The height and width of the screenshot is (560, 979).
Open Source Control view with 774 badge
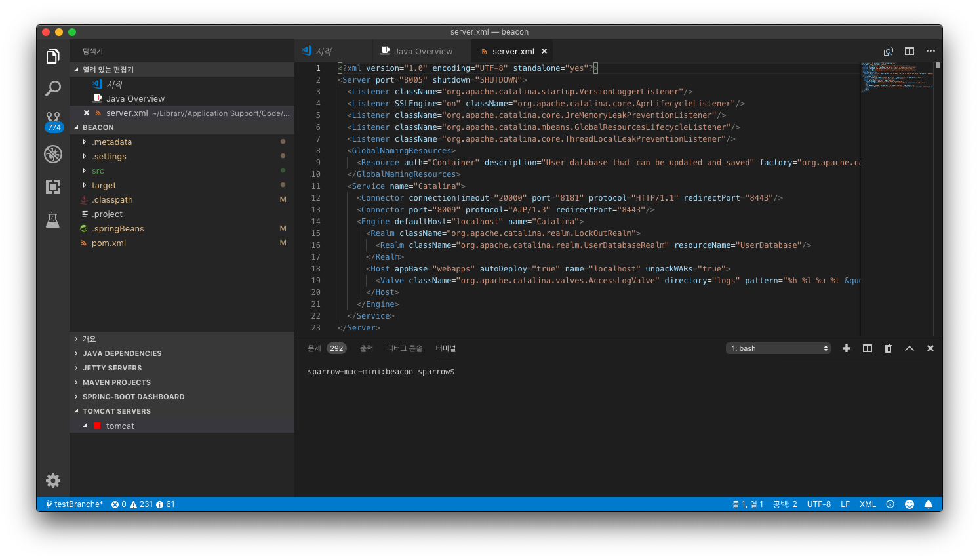click(53, 121)
